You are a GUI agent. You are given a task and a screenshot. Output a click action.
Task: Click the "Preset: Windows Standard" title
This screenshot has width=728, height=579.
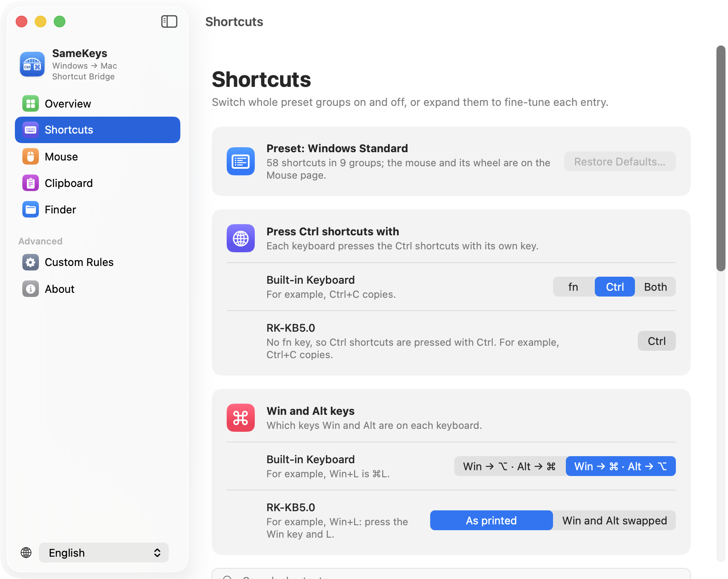click(337, 148)
